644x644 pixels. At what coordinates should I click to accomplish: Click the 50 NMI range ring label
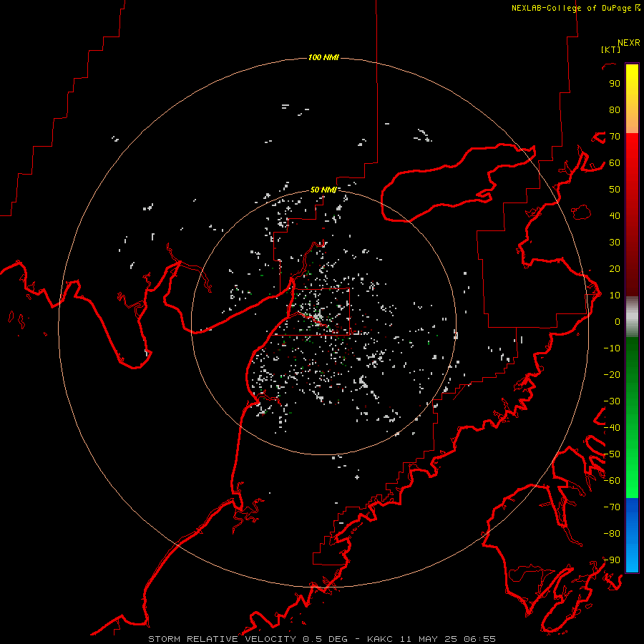tap(323, 190)
